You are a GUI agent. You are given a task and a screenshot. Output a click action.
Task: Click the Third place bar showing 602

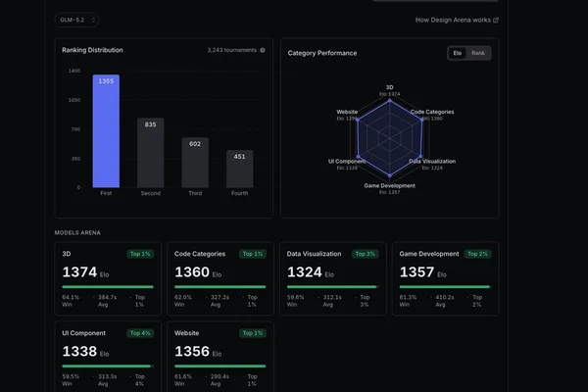pyautogui.click(x=195, y=163)
